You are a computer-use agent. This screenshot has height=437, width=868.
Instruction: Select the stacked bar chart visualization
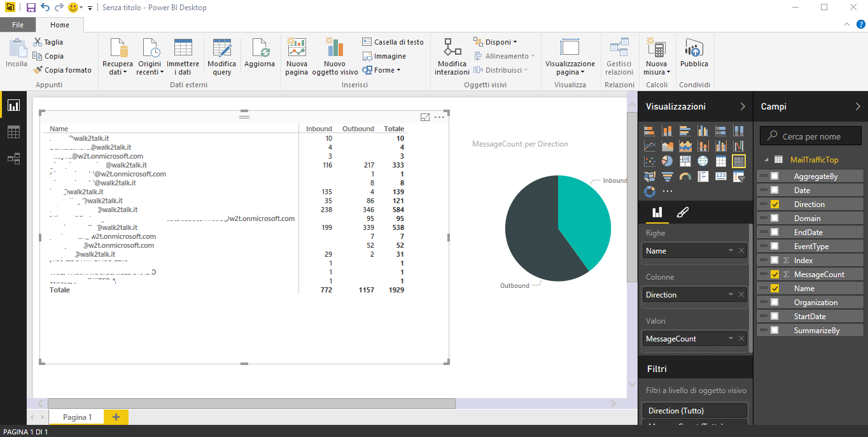pos(650,131)
